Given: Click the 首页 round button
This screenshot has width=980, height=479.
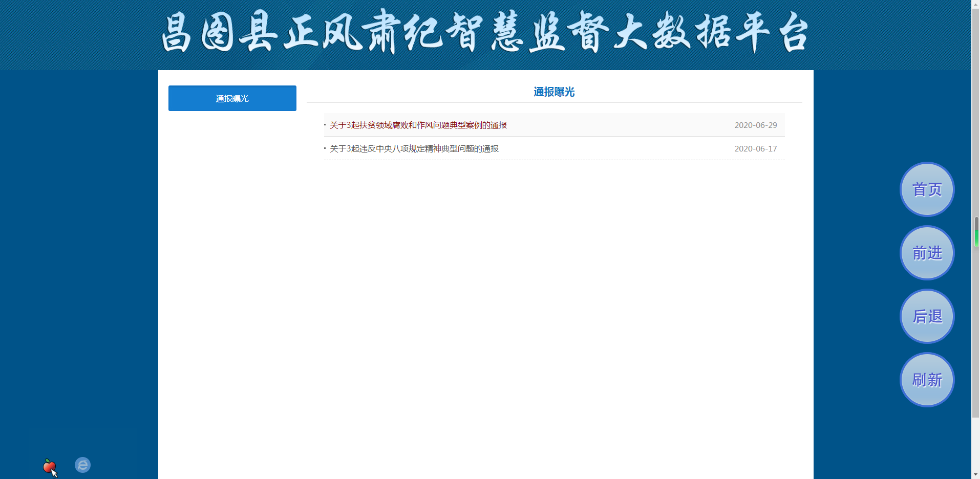Looking at the screenshot, I should pos(927,189).
